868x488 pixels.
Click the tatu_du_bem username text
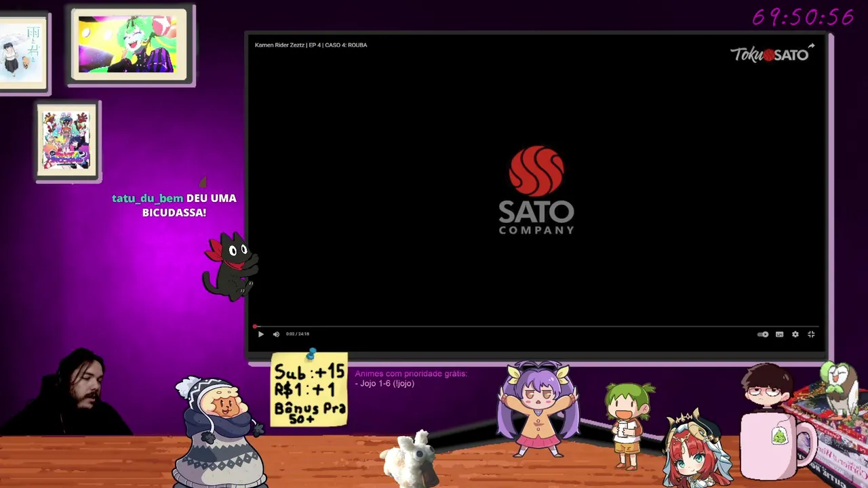tap(147, 198)
